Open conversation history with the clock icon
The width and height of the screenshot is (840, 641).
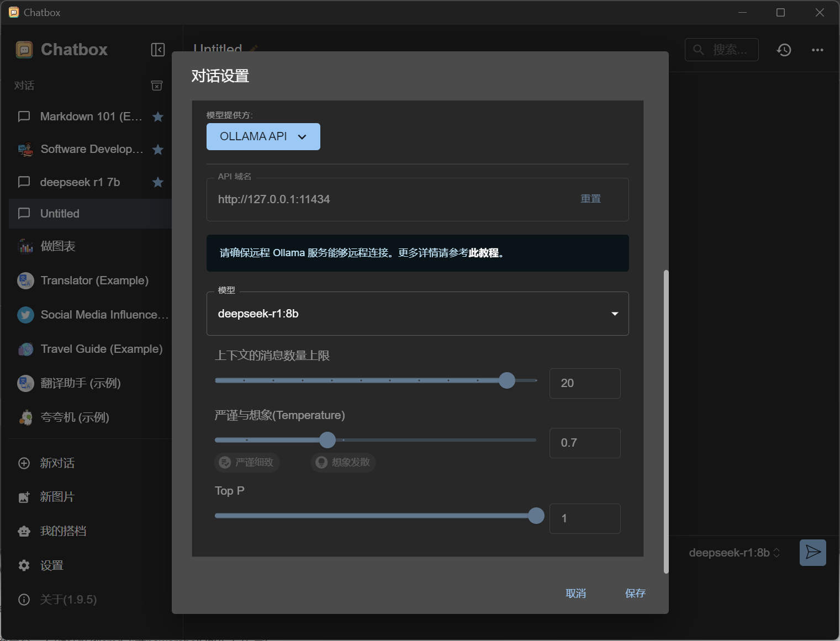pyautogui.click(x=784, y=50)
